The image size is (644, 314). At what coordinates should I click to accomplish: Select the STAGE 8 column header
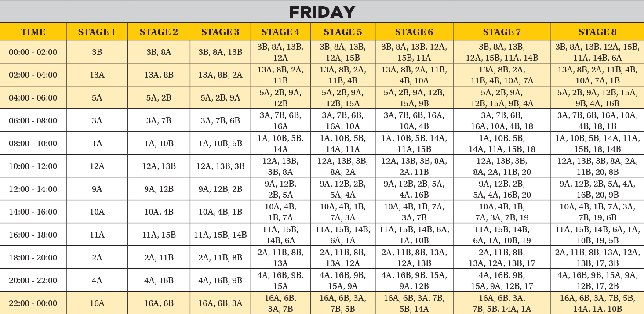[x=597, y=32]
